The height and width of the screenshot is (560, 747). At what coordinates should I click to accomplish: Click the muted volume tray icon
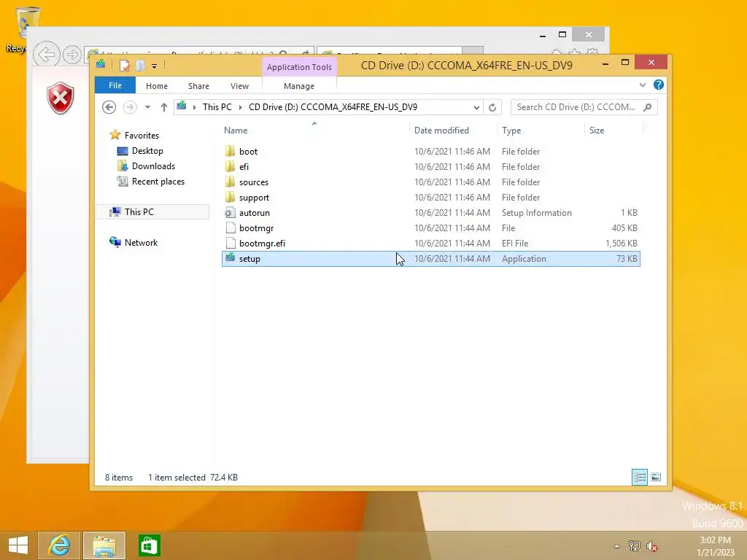(x=652, y=546)
